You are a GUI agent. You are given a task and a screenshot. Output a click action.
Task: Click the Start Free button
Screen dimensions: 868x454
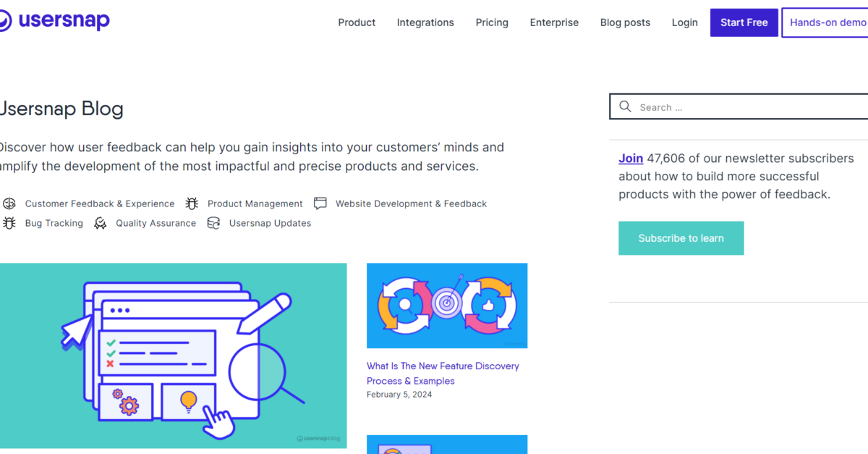coord(744,22)
